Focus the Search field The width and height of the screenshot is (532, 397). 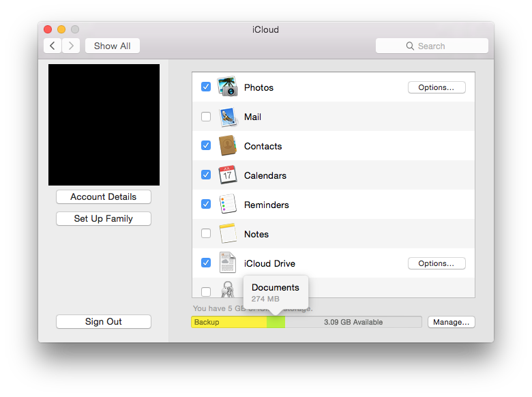point(432,46)
